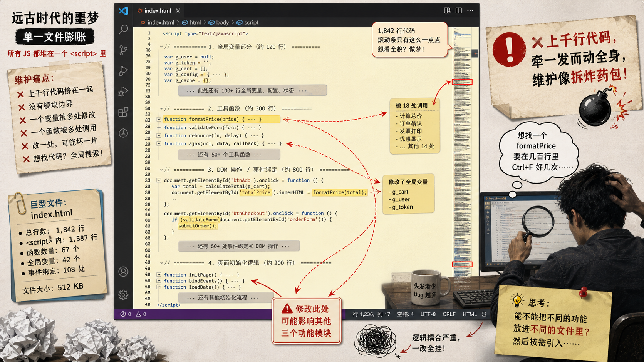Click the 'var g_cart = [];' line
Screen dimensions: 644x362
186,68
